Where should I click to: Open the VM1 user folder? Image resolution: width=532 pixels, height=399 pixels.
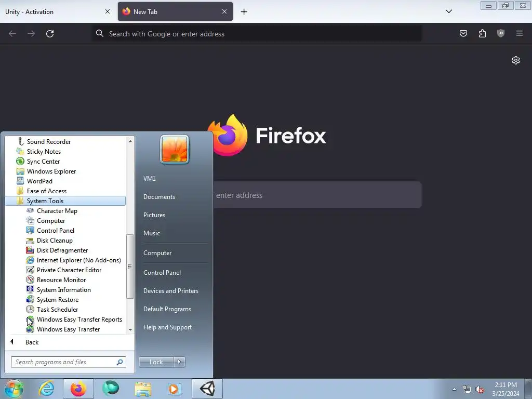point(149,179)
